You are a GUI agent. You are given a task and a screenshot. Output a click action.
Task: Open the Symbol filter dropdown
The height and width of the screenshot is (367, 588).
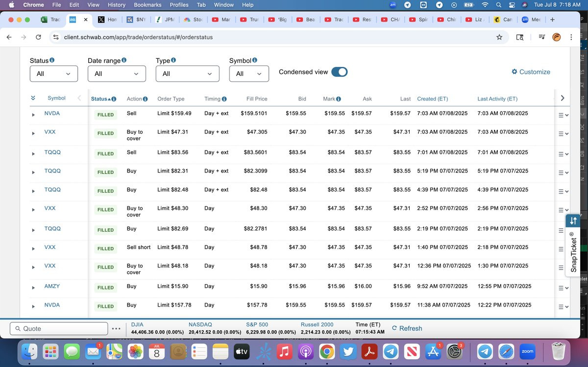click(249, 73)
